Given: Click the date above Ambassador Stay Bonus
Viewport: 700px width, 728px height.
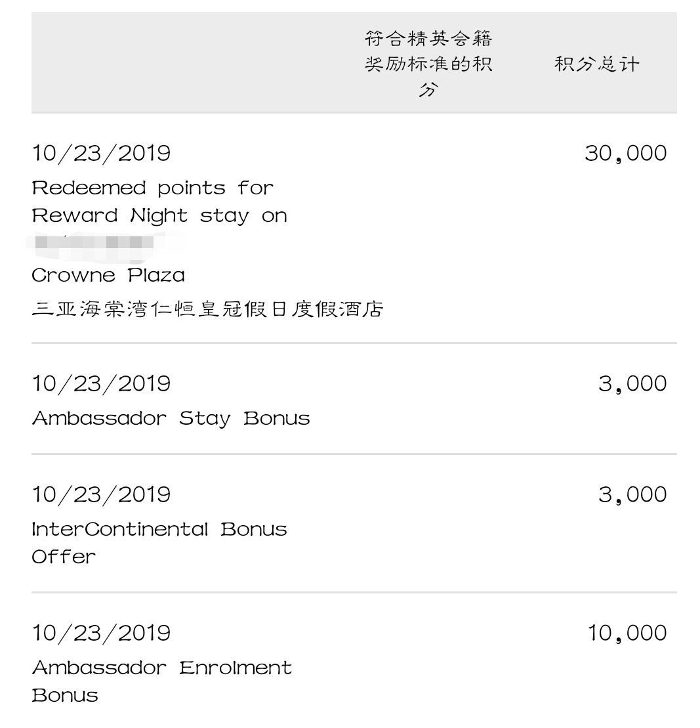Looking at the screenshot, I should pyautogui.click(x=101, y=384).
